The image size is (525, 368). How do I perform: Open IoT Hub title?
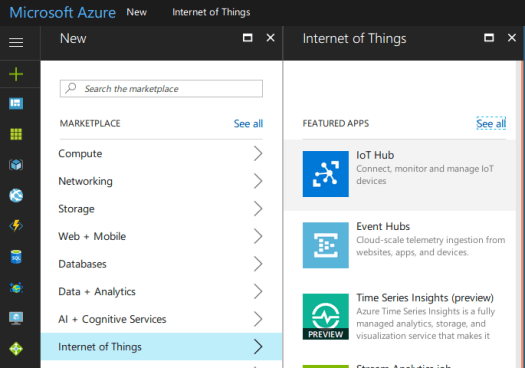(375, 155)
